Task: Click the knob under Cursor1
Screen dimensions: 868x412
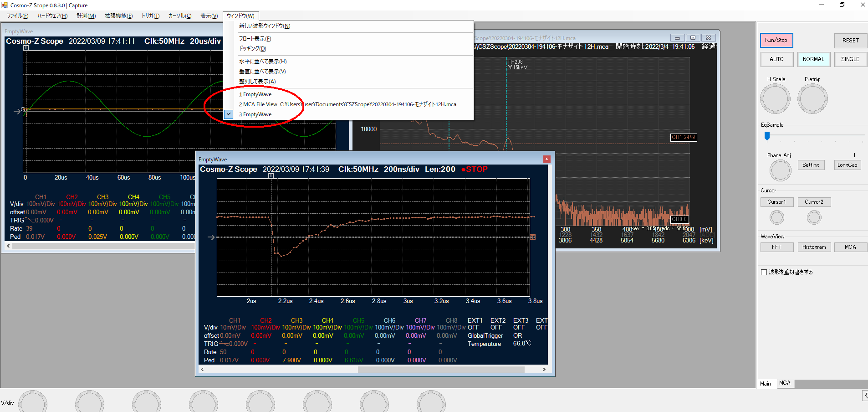Action: (777, 217)
